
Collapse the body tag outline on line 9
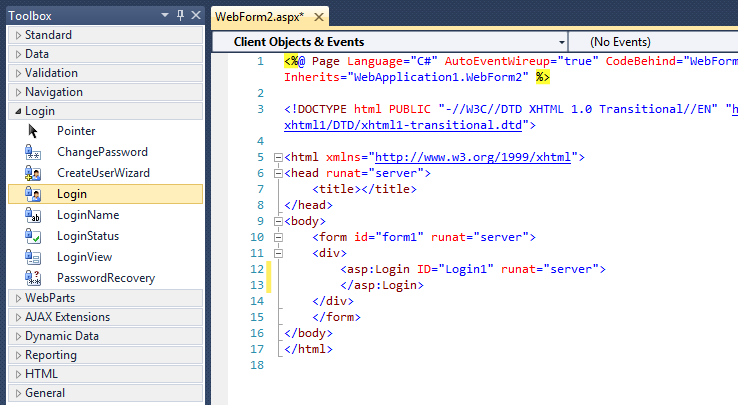278,222
